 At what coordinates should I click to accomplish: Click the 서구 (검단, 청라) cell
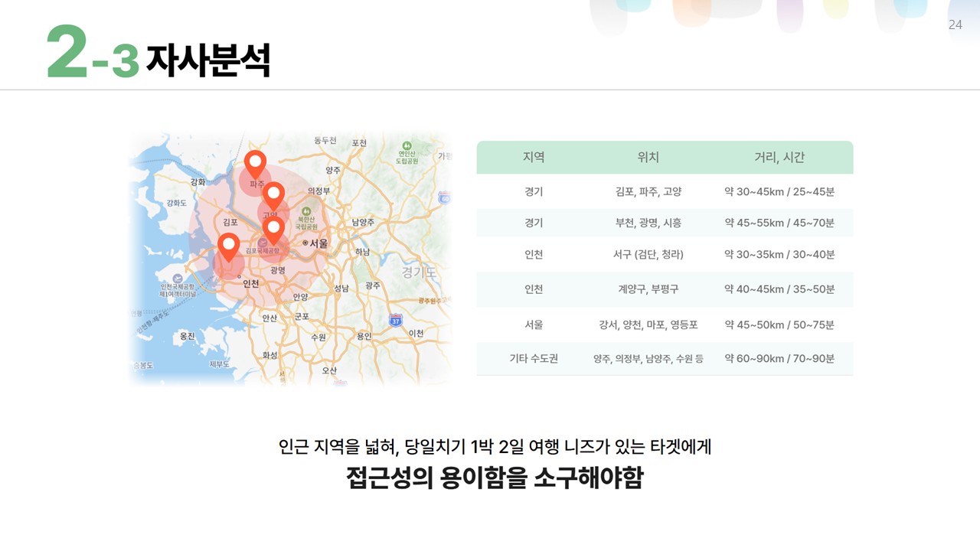648,254
